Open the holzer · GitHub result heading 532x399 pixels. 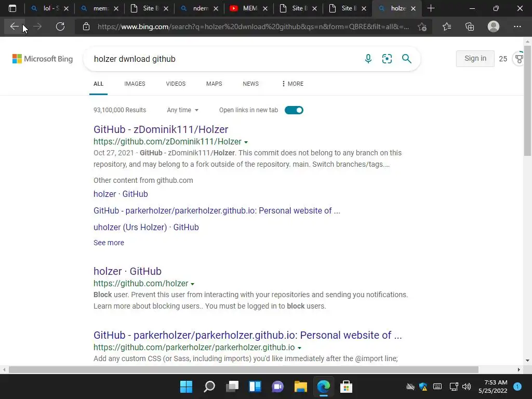click(x=128, y=271)
